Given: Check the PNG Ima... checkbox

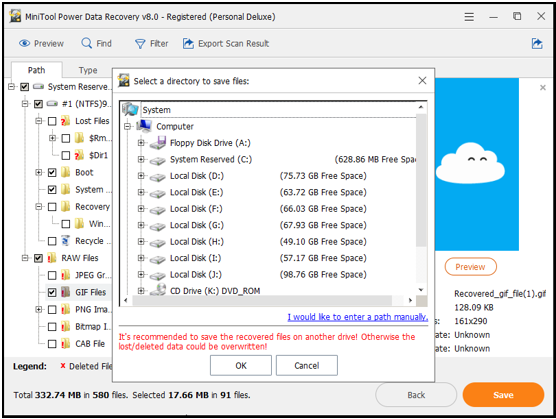Looking at the screenshot, I should point(52,309).
